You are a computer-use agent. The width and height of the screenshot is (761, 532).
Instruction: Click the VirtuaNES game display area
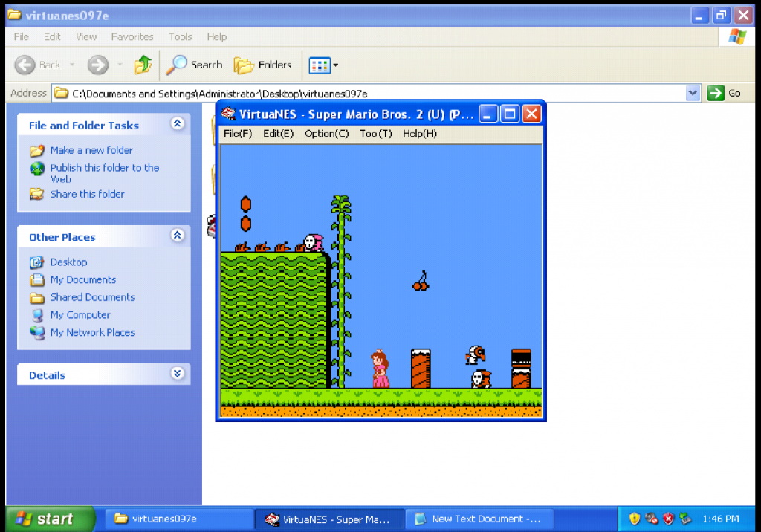[381, 281]
